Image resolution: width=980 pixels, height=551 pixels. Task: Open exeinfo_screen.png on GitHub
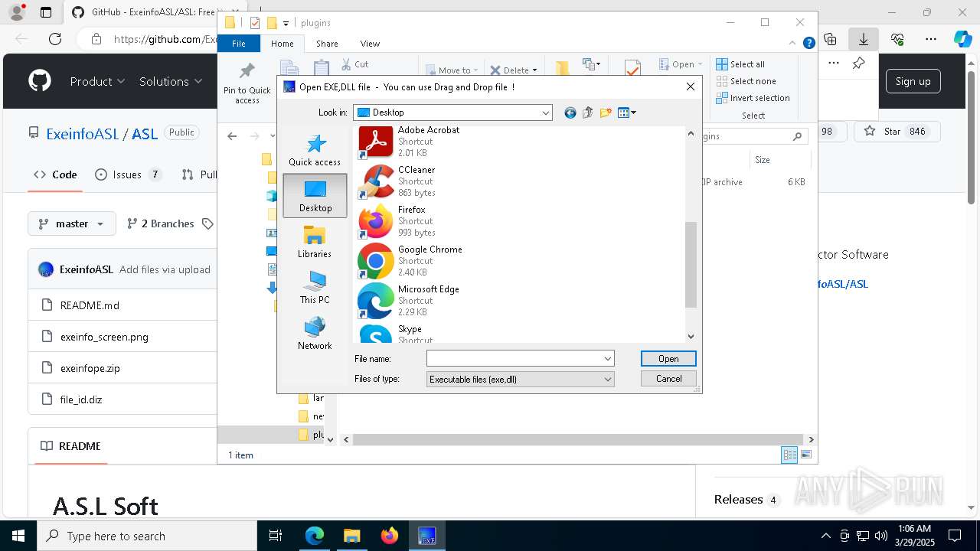[x=104, y=337]
